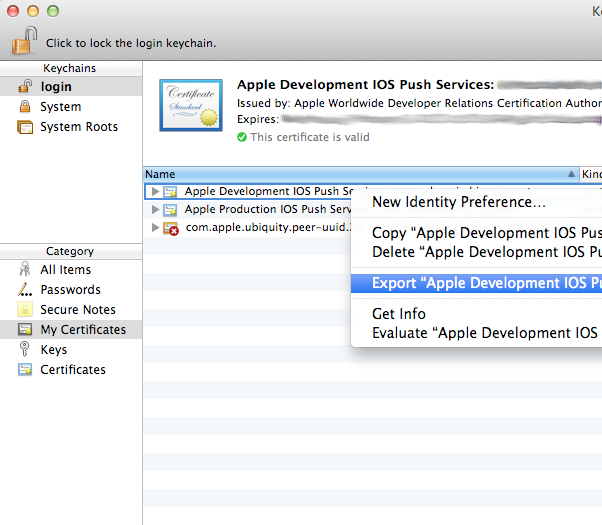602x525 pixels.
Task: Minimize the window with yellow button
Action: click(33, 11)
